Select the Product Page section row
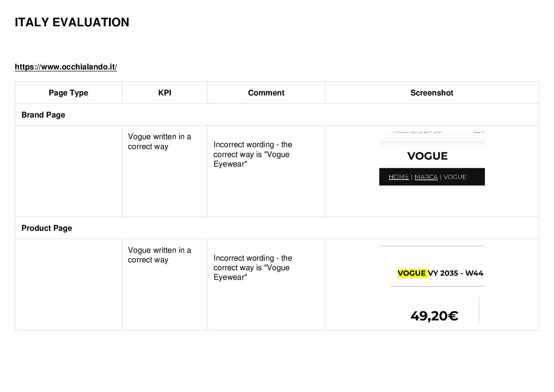 pos(277,228)
